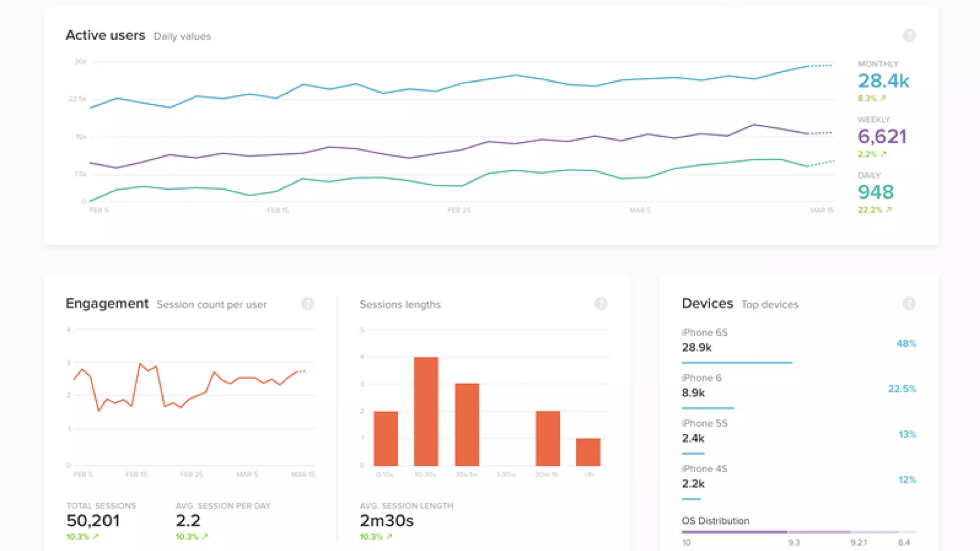The height and width of the screenshot is (551, 980).
Task: Click the >1h session length bar
Action: click(588, 452)
